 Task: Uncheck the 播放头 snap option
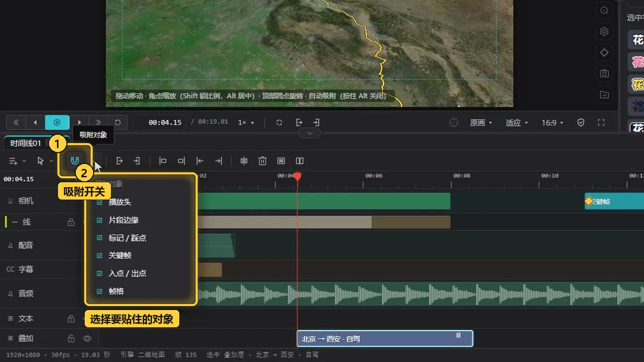100,203
